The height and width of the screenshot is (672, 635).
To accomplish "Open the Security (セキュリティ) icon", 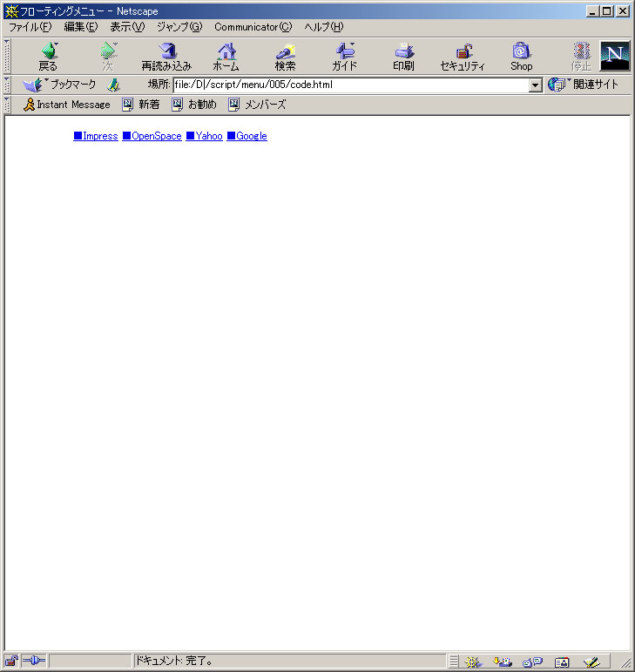I will (x=463, y=56).
